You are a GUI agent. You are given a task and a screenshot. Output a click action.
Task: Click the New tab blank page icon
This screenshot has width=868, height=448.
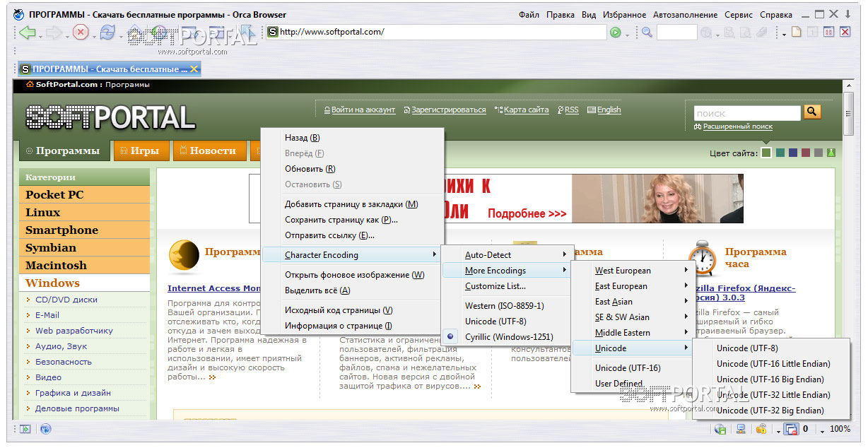tap(797, 32)
